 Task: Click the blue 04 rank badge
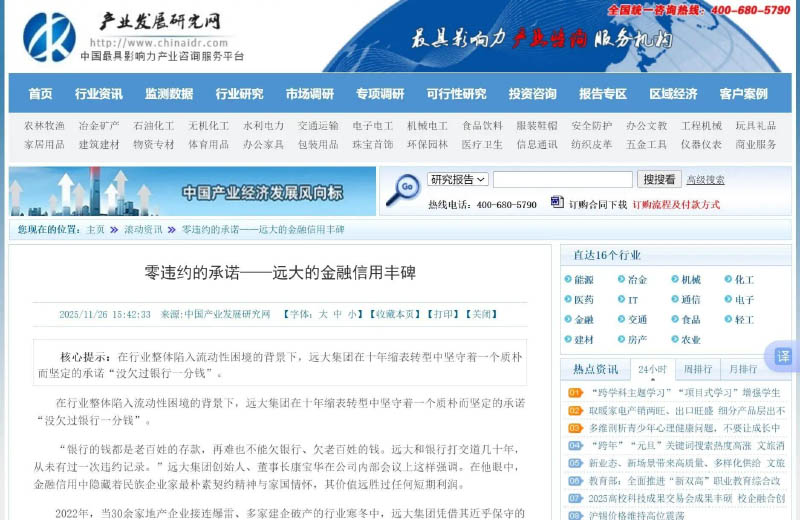point(575,446)
